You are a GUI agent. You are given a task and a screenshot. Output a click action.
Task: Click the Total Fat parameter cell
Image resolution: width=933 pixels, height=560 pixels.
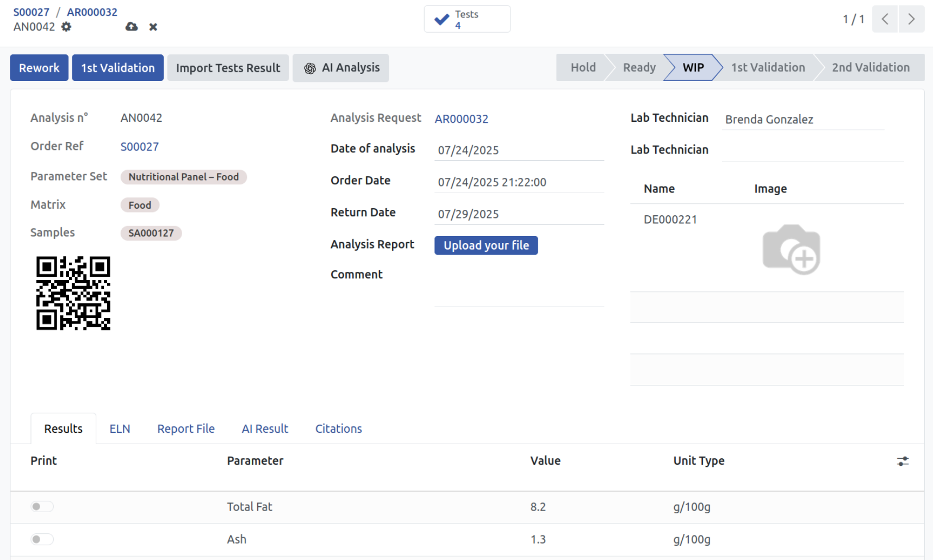250,507
